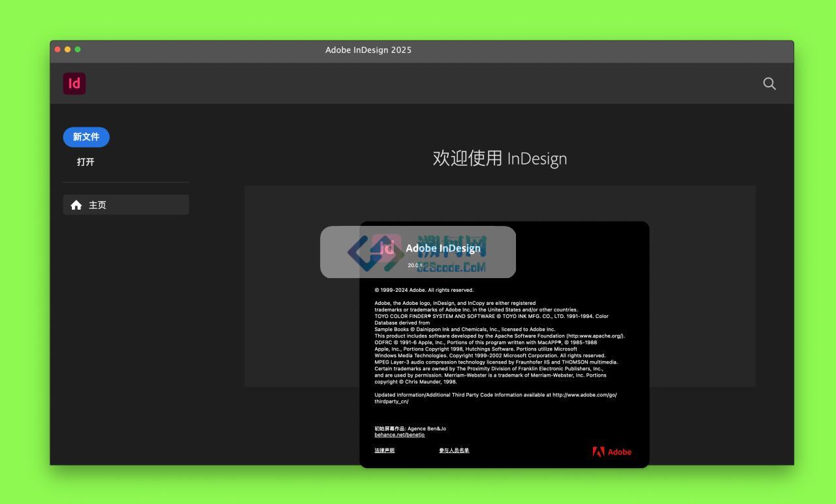Click the 初始屏幕作品: Agence Ben&Jo text
Viewport: 836px width, 504px height.
tap(410, 429)
